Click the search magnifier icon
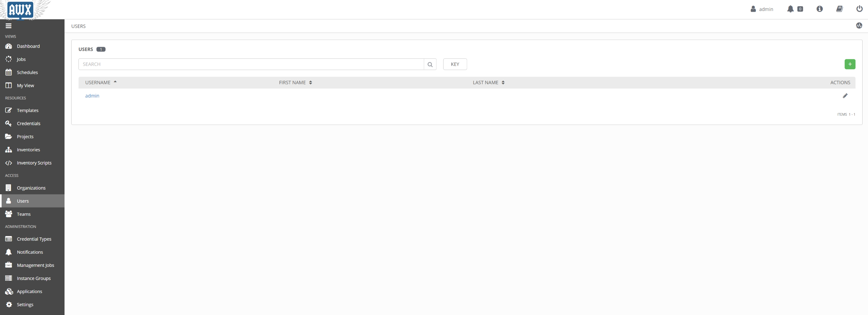This screenshot has width=868, height=315. (430, 64)
